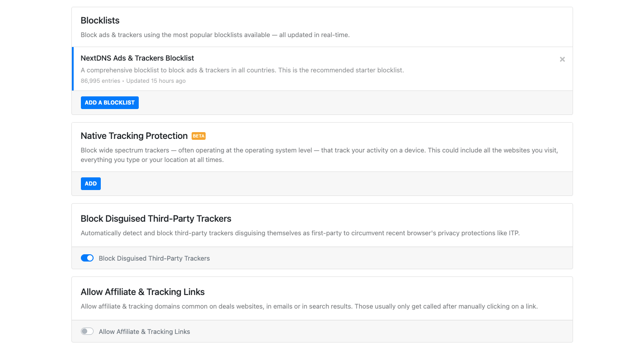Viewport: 644px width, 357px height.
Task: Click the blue accent bar beside NextDNS blocklist
Action: click(x=73, y=69)
